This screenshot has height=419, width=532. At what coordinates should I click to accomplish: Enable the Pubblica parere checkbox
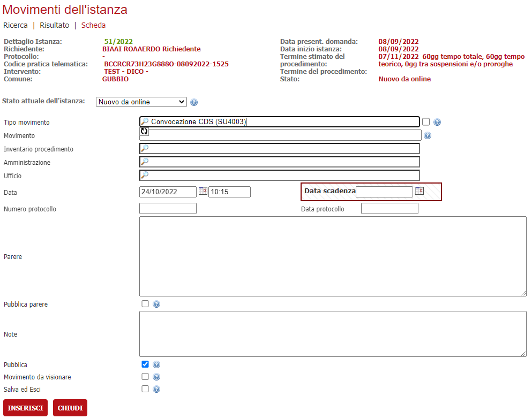pos(145,304)
